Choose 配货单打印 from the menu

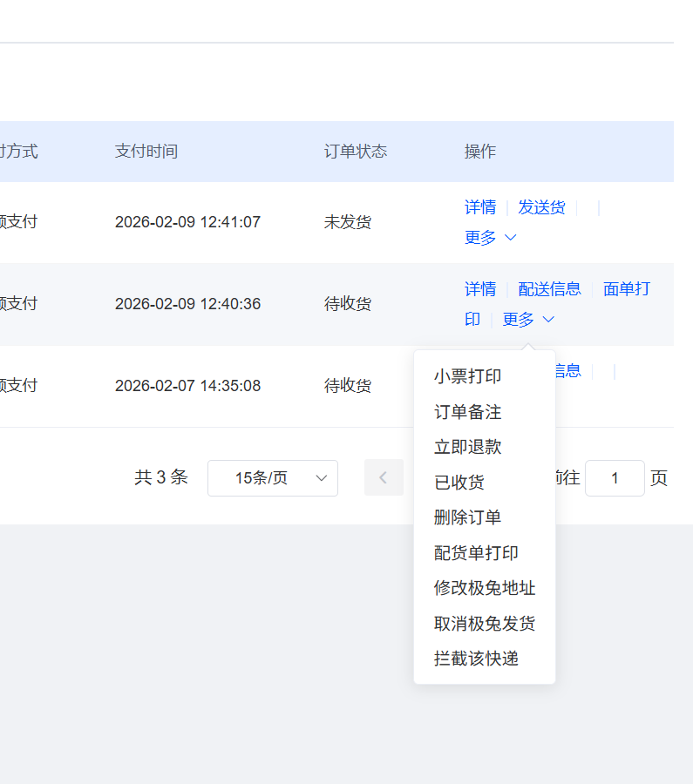coord(476,553)
